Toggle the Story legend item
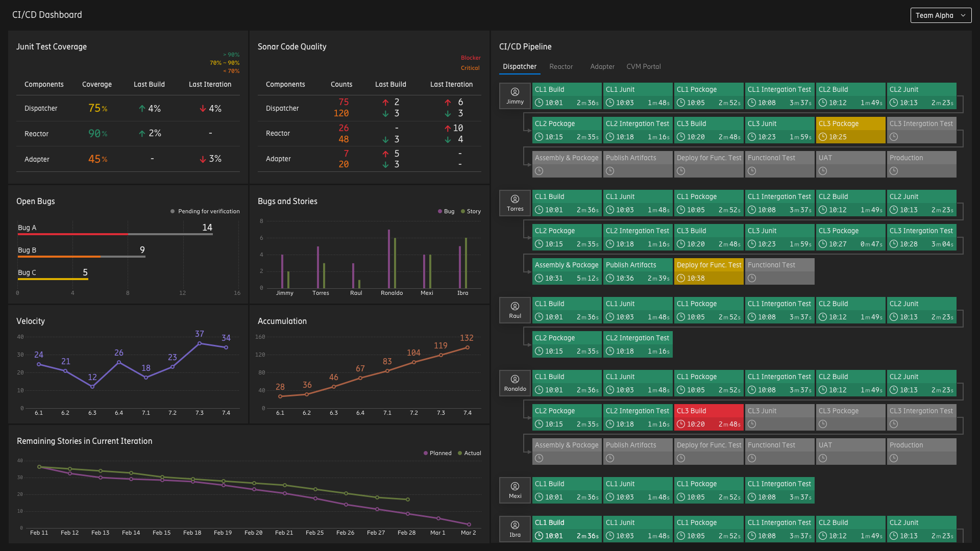Image resolution: width=980 pixels, height=551 pixels. pyautogui.click(x=470, y=211)
